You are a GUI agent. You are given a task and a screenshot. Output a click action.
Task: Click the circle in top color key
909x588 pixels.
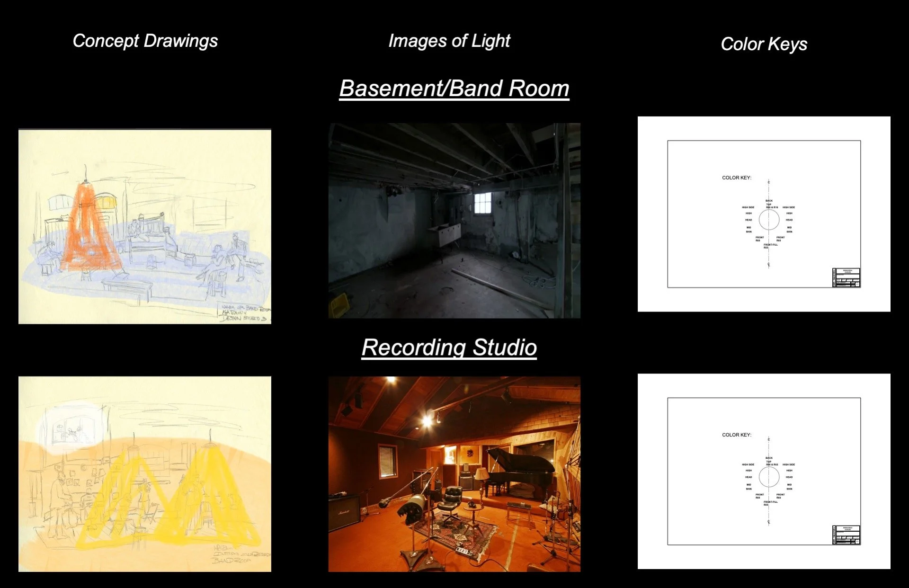(769, 220)
